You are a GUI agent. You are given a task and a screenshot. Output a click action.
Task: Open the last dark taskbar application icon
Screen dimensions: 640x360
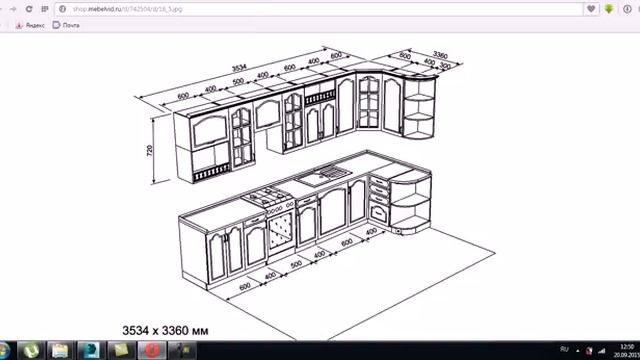tap(182, 350)
